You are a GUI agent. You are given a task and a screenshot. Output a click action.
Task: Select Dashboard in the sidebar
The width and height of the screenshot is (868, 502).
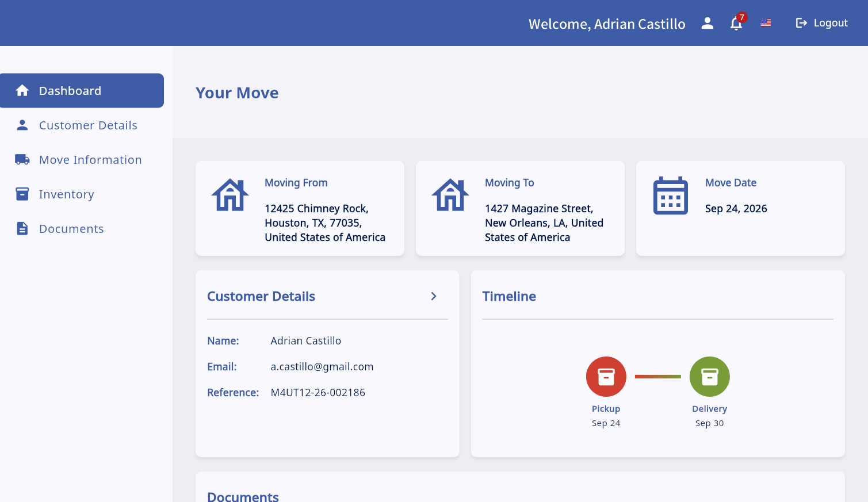(82, 90)
